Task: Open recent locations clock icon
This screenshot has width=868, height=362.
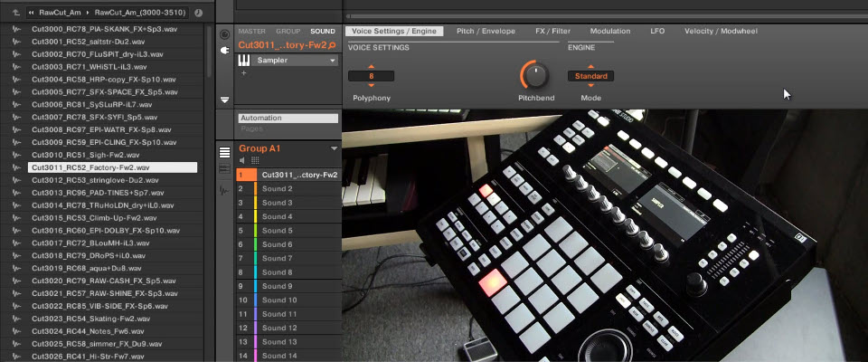Action: click(x=198, y=13)
